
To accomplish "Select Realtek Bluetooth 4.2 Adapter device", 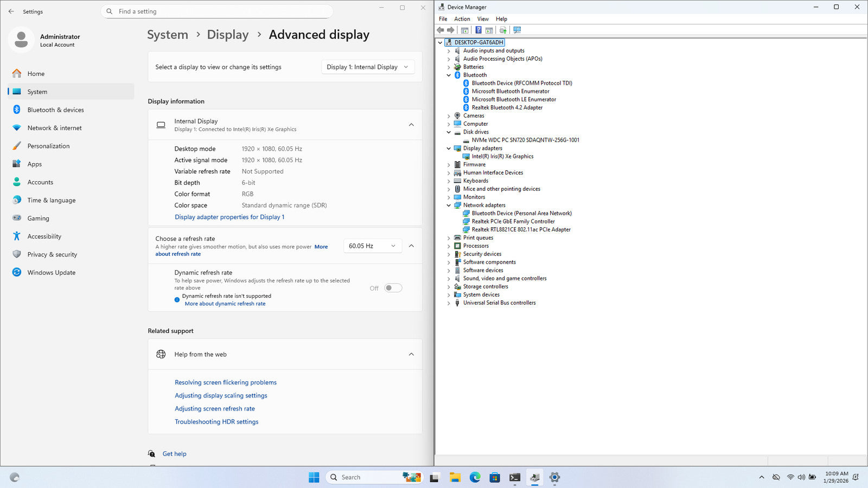I will point(507,107).
